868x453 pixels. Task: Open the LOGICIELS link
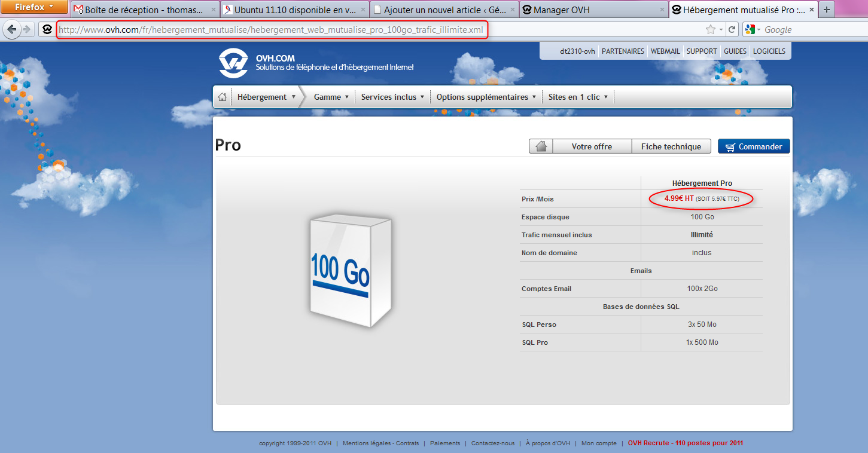pyautogui.click(x=769, y=51)
